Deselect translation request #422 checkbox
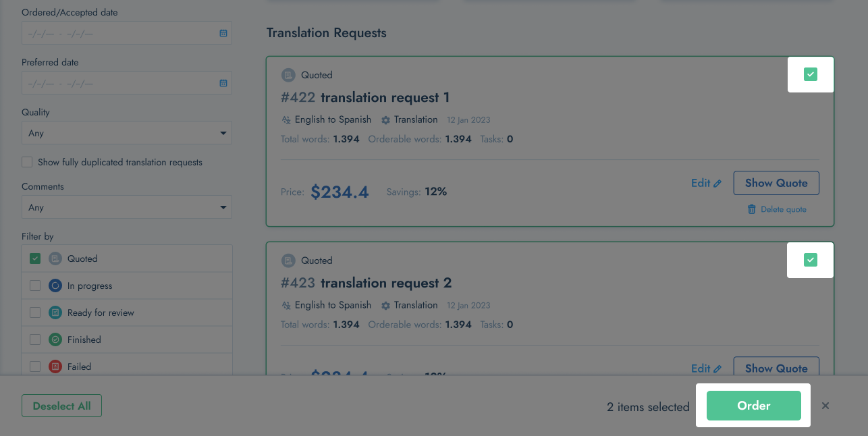The width and height of the screenshot is (868, 436). point(811,74)
